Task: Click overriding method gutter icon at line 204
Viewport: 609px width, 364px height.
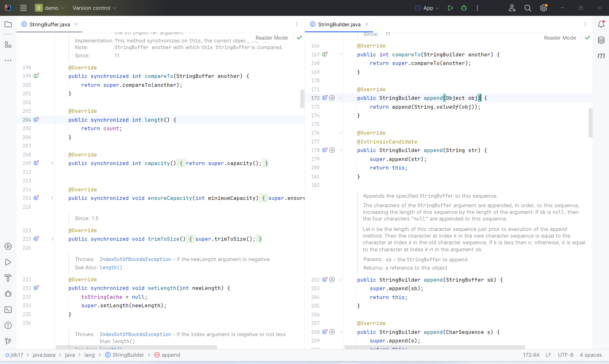Action: pos(36,119)
